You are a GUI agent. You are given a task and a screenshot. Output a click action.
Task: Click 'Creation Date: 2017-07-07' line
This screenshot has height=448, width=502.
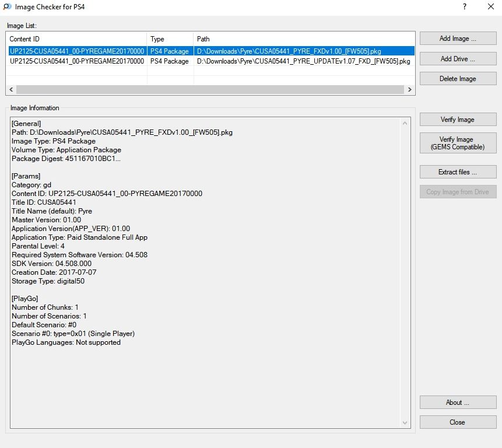54,272
